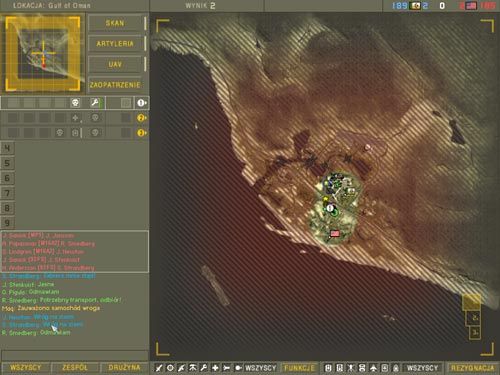Click squad 2 medic cross icon

[x=75, y=118]
